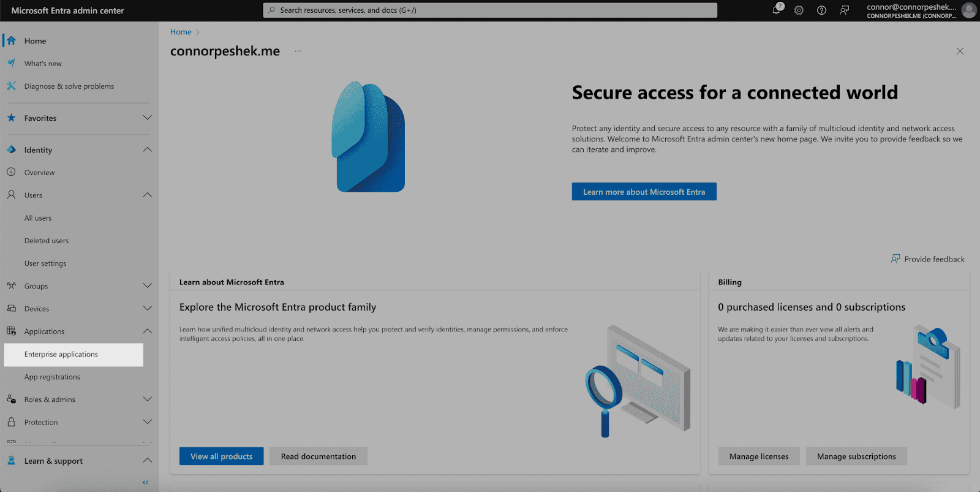Click the Diagnose & solve problems wrench icon

[11, 86]
